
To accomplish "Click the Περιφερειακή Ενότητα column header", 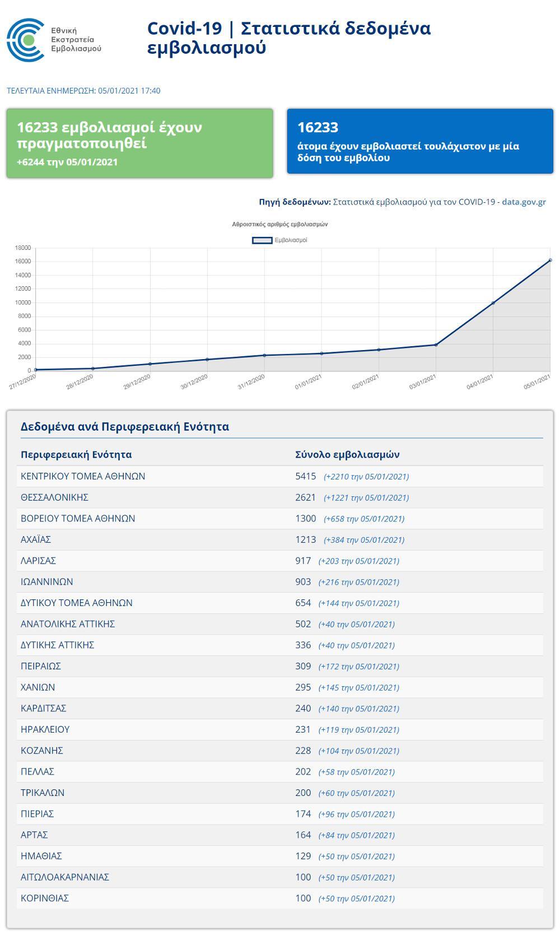I will [76, 454].
